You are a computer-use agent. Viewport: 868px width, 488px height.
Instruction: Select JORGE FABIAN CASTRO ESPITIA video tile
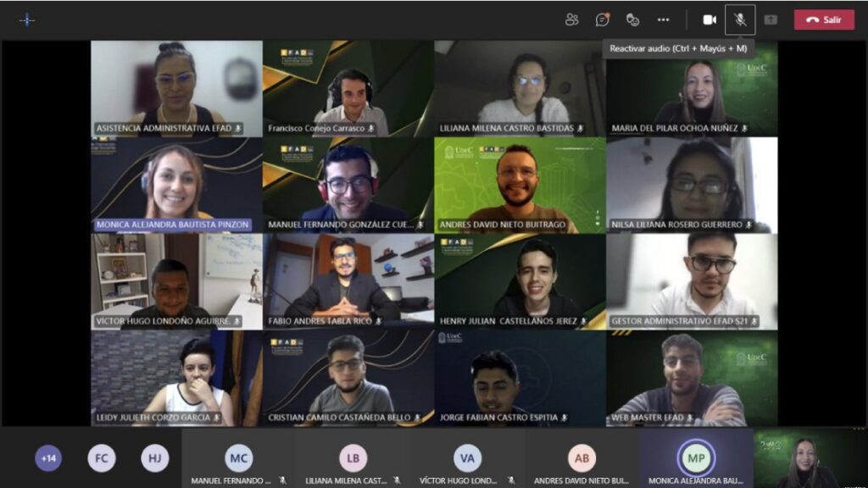(x=520, y=379)
